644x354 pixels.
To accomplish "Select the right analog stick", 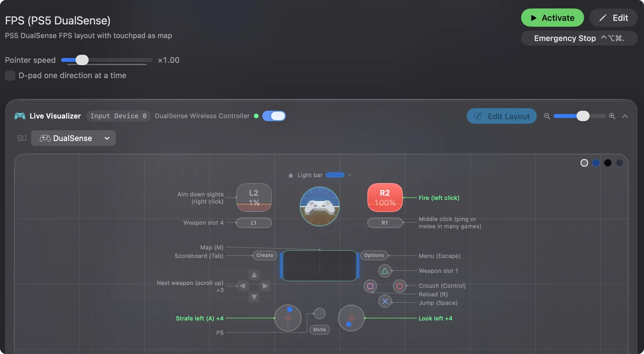I will coord(351,318).
